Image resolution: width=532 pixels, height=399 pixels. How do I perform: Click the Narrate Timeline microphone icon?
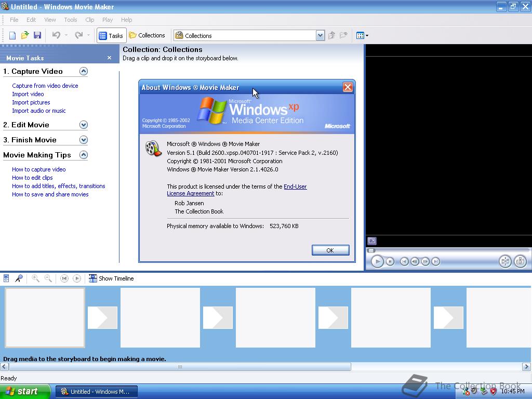(x=19, y=278)
